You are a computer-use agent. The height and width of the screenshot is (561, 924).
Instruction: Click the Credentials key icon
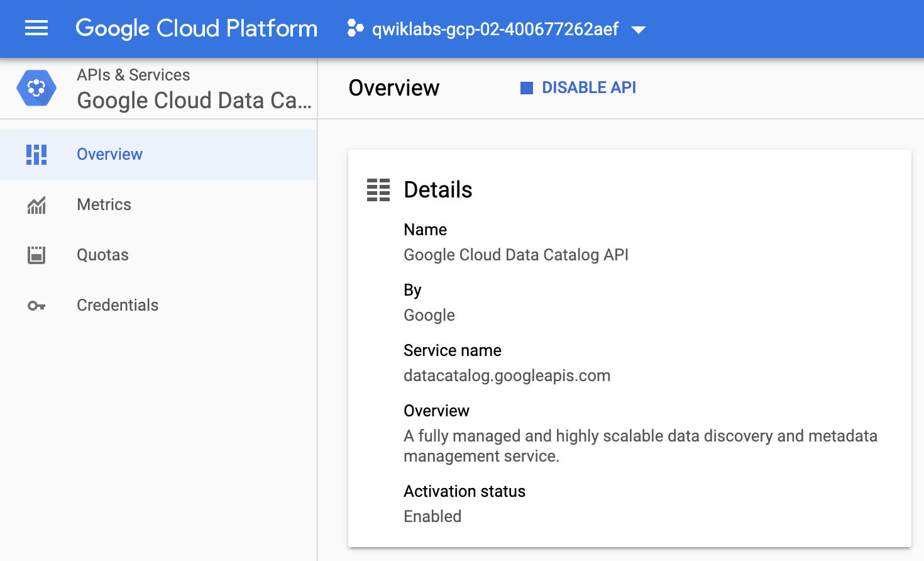tap(36, 306)
